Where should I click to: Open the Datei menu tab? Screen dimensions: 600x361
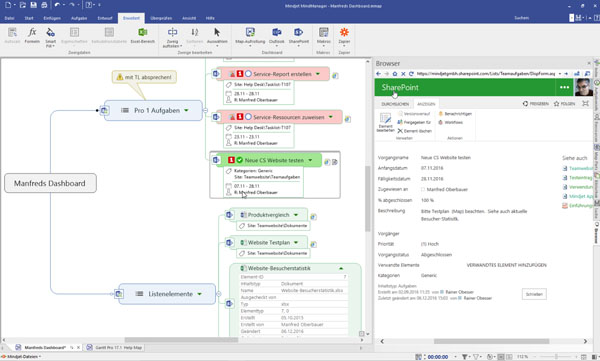10,18
